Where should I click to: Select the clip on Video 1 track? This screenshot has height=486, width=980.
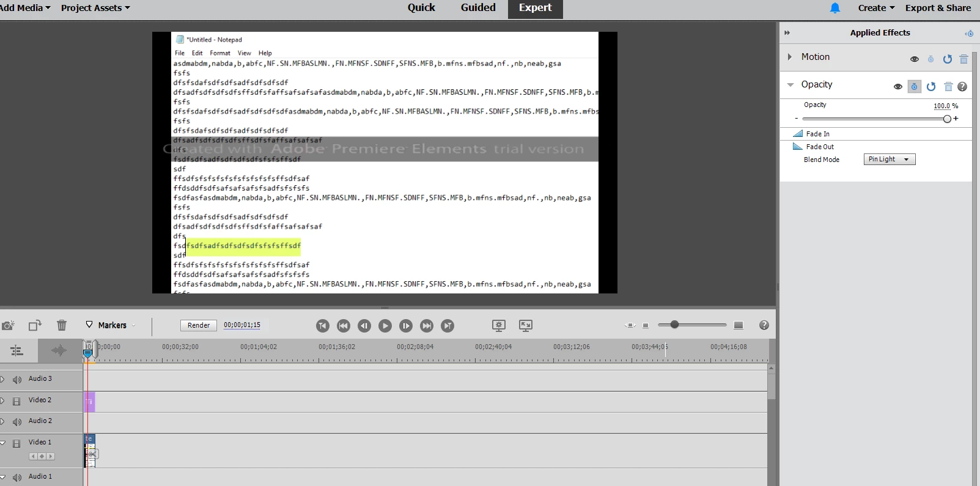[90, 451]
